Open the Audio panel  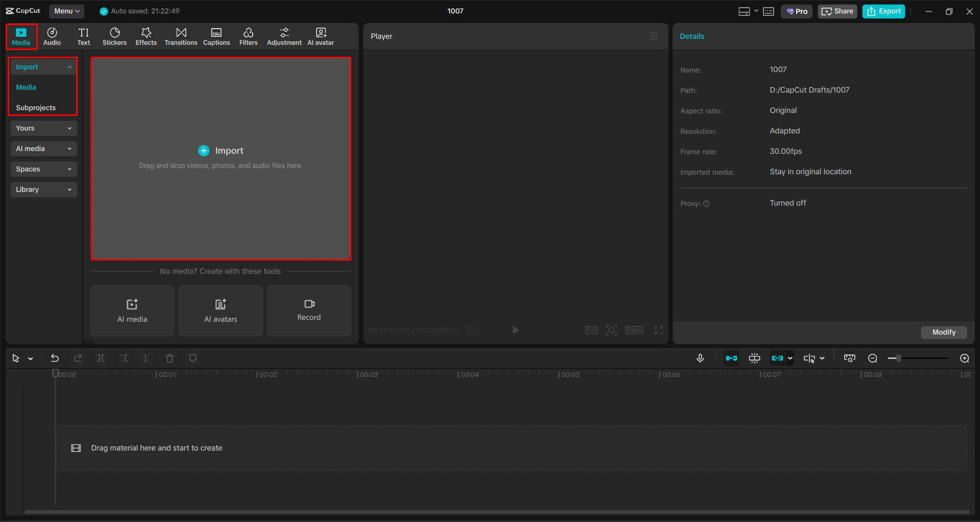click(x=52, y=37)
